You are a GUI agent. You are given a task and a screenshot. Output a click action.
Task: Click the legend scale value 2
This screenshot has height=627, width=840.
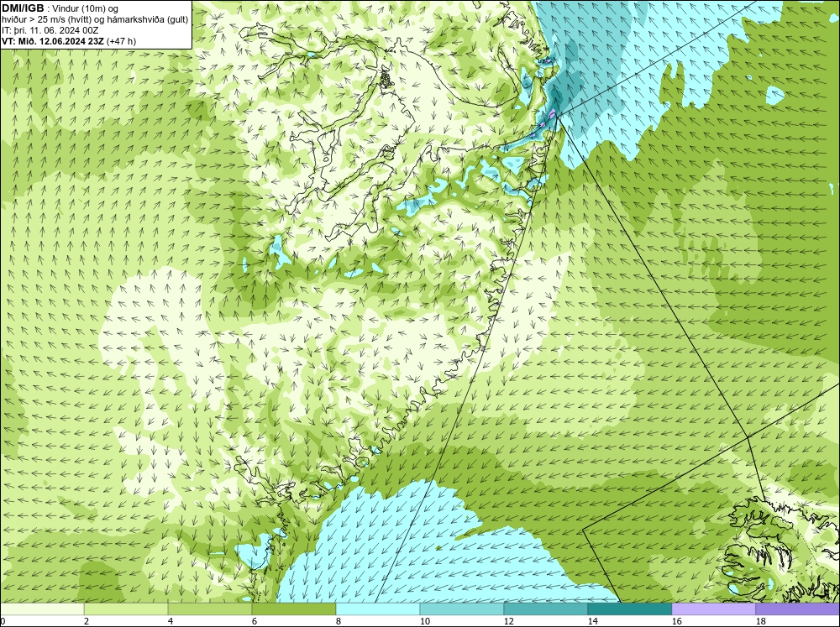[87, 621]
